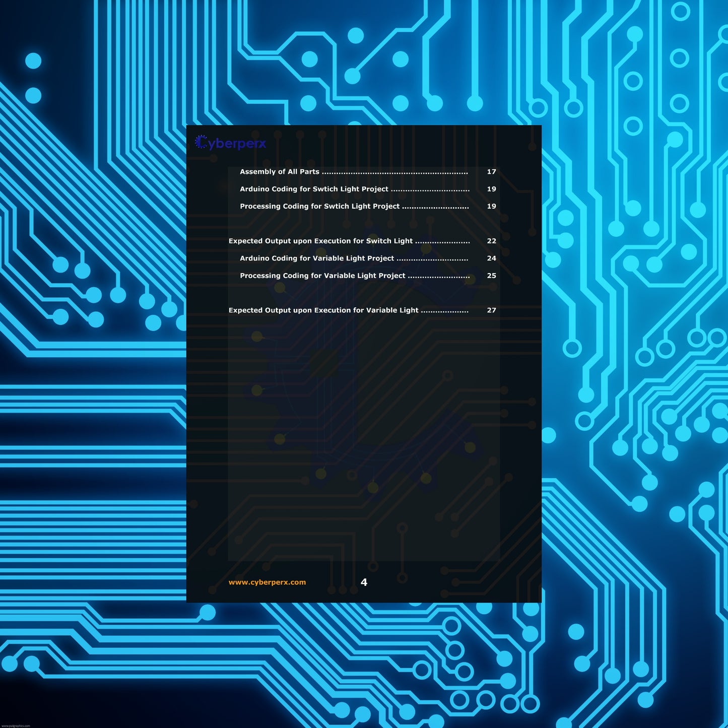Open the Assembly of All Parts entry
This screenshot has width=728, height=728.
(x=280, y=172)
